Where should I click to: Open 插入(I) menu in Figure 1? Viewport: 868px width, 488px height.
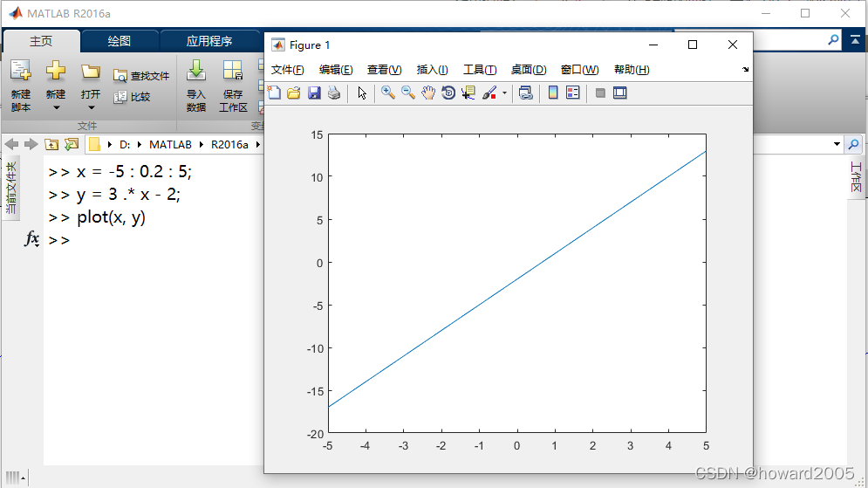click(x=432, y=70)
